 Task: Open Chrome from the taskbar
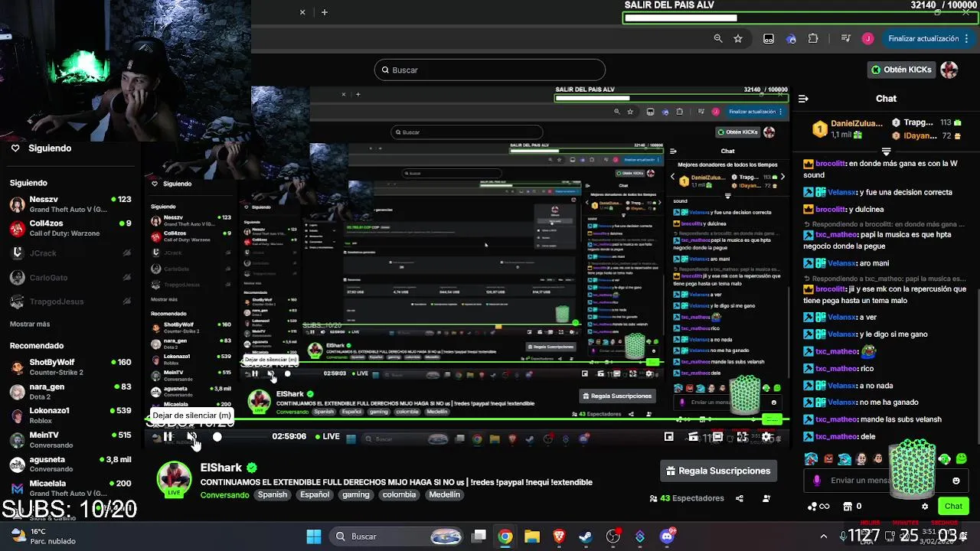click(x=505, y=536)
